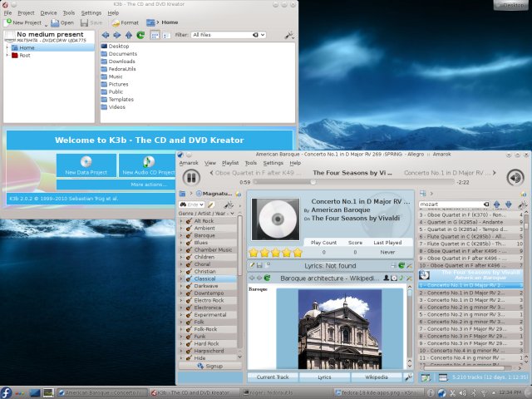Click the green reload icon in K3b
Image resolution: width=532 pixels, height=399 pixels.
coord(140,36)
